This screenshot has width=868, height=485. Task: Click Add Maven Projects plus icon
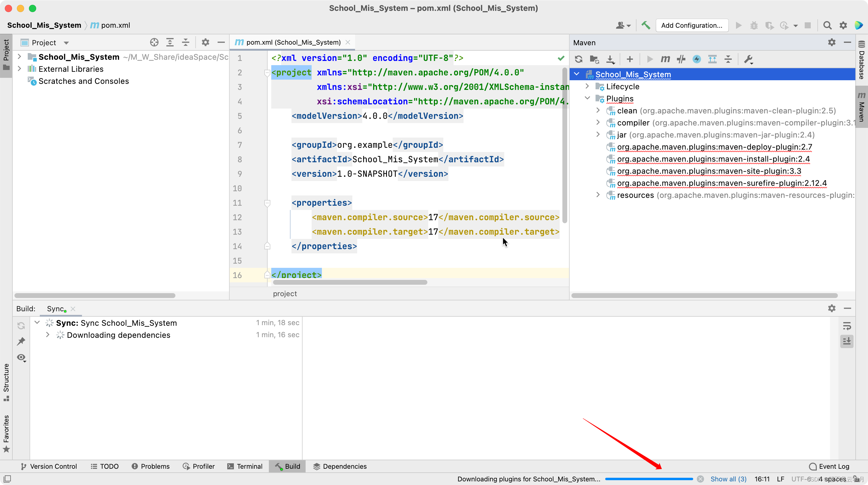tap(629, 59)
